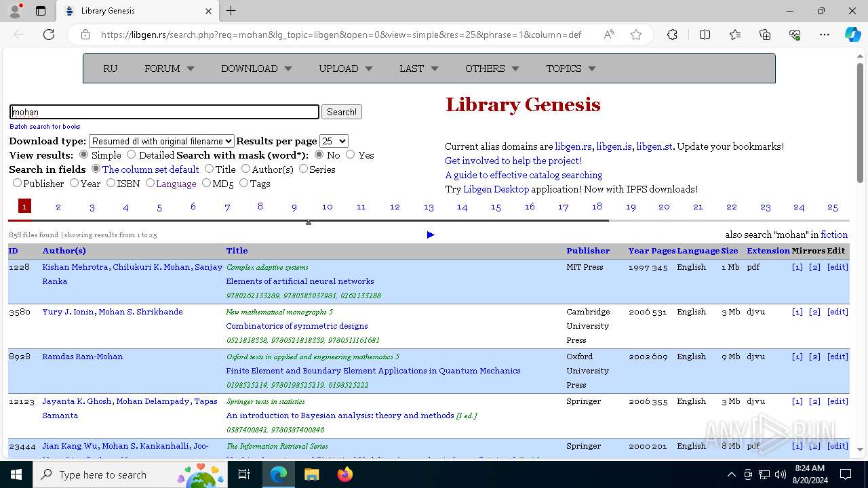Open settings and more ellipsis menu

pos(825,35)
